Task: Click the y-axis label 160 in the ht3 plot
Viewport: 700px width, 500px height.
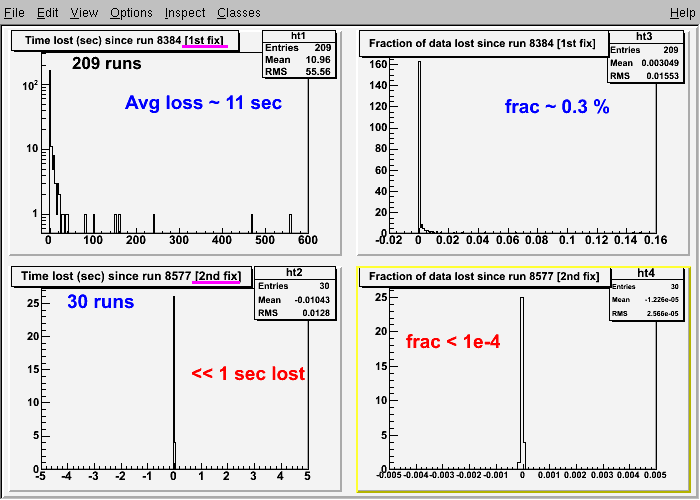Action: click(x=378, y=64)
